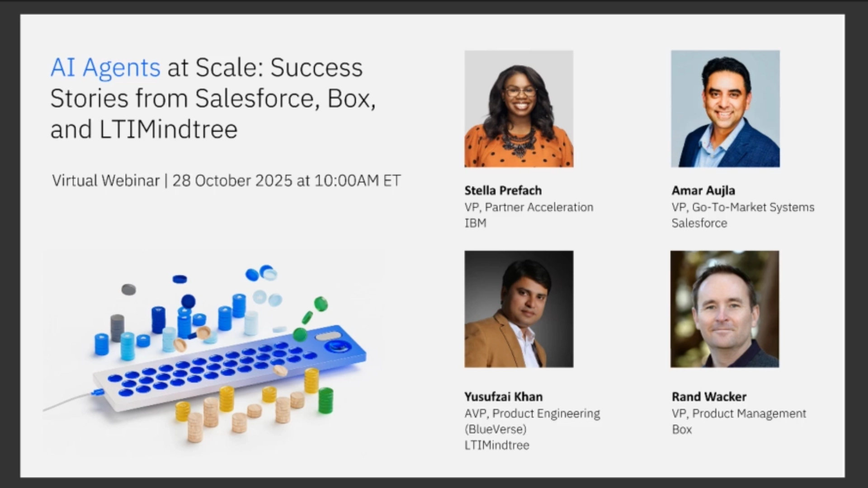Select Amar Aujla's profile photo

click(x=725, y=109)
